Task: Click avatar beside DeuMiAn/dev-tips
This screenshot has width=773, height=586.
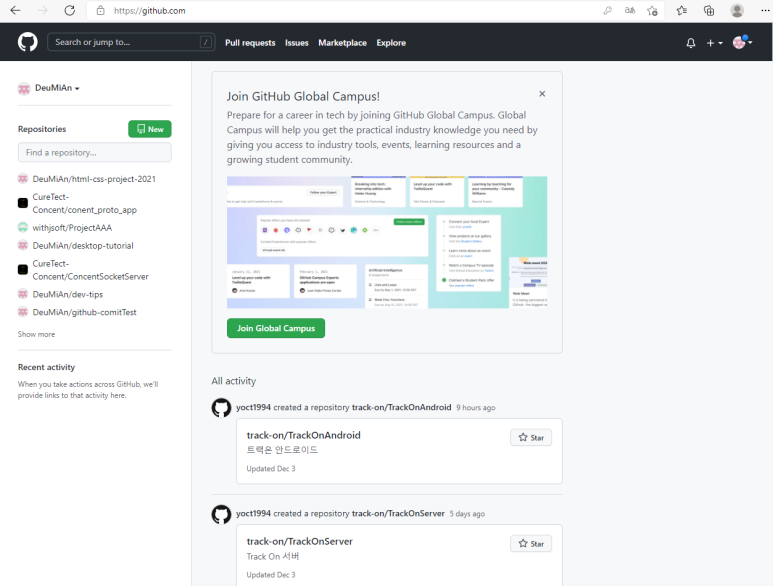Action: pos(23,294)
